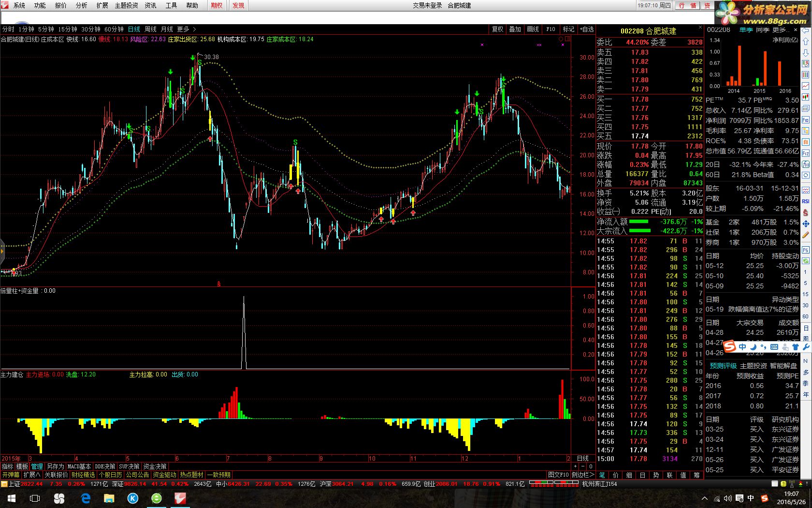The height and width of the screenshot is (508, 812).
Task: Click Sogou input method S logo
Action: pyautogui.click(x=729, y=346)
